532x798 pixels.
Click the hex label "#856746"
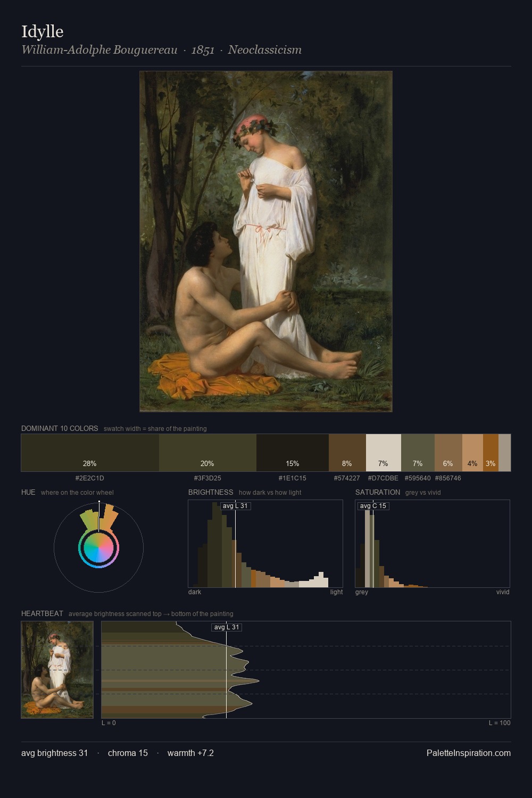448,478
